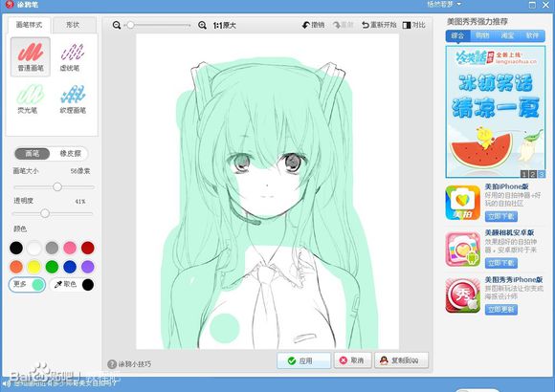Viewport: 555px width, 392px height.
Task: Click the 美颜相机安卓版 app icon
Action: 462,250
